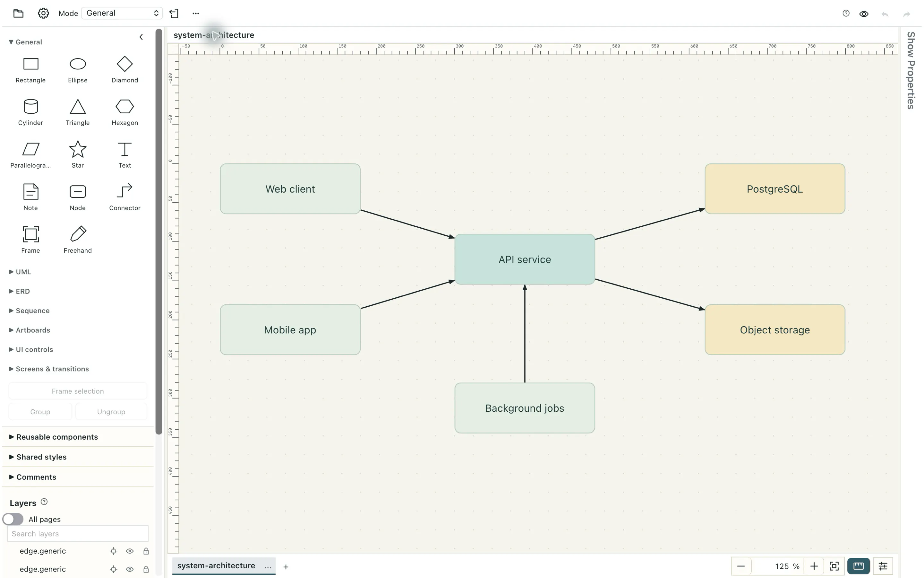Zoom in with the plus button

[x=814, y=566]
